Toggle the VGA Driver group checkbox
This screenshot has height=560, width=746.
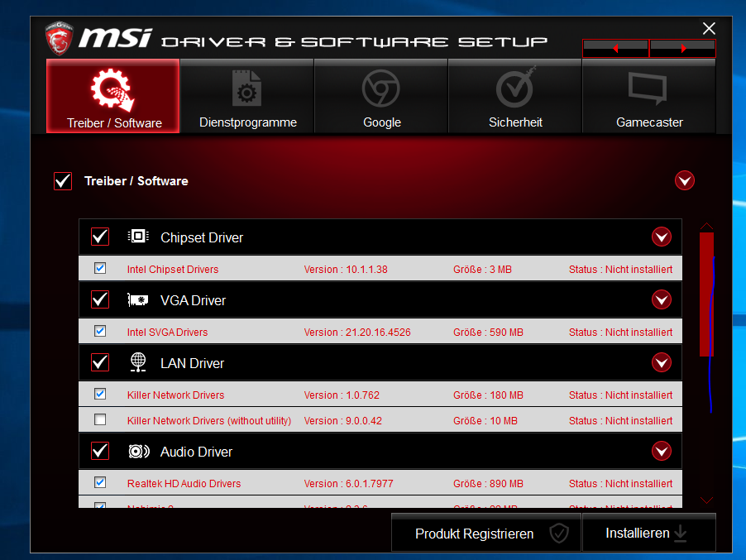pos(100,299)
